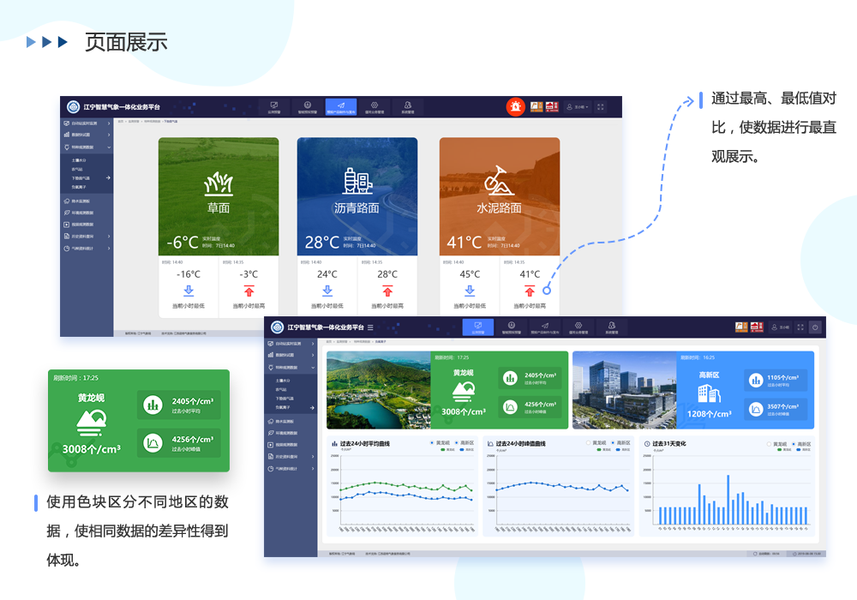This screenshot has width=857, height=600.
Task: Select the highlighted paper-plane tab in upper window
Action: pyautogui.click(x=341, y=107)
